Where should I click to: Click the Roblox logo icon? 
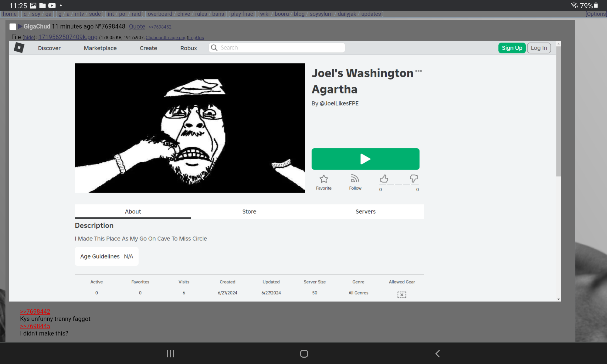[19, 48]
